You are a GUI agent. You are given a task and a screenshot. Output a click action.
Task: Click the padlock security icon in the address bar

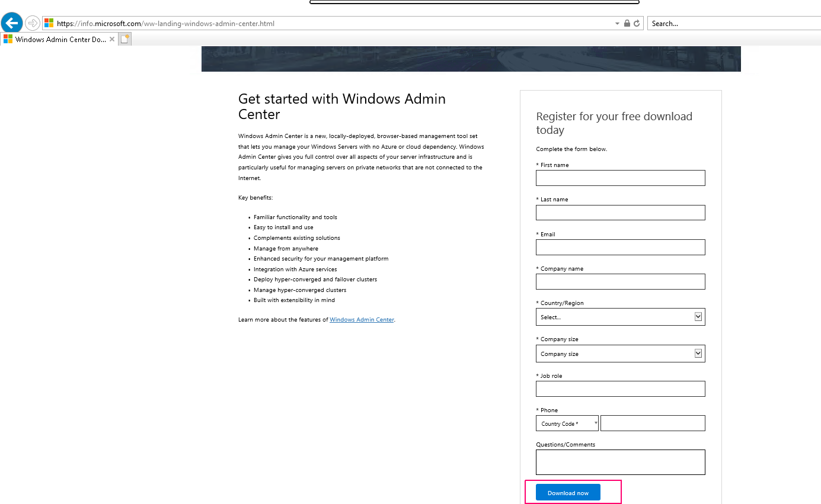627,24
